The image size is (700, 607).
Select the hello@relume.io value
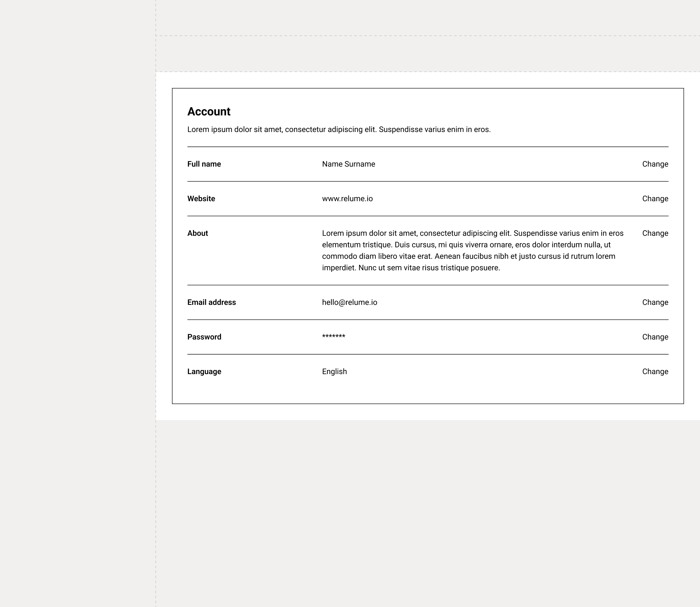pos(349,302)
